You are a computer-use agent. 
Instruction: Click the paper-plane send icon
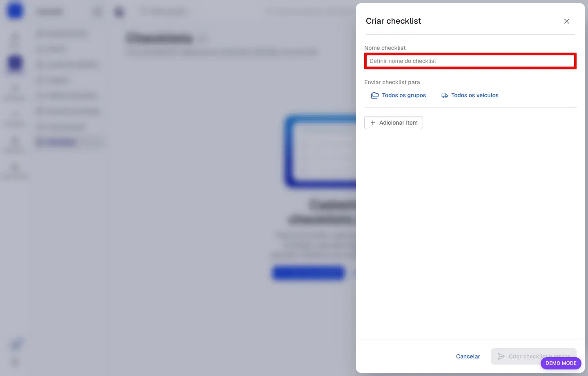501,356
